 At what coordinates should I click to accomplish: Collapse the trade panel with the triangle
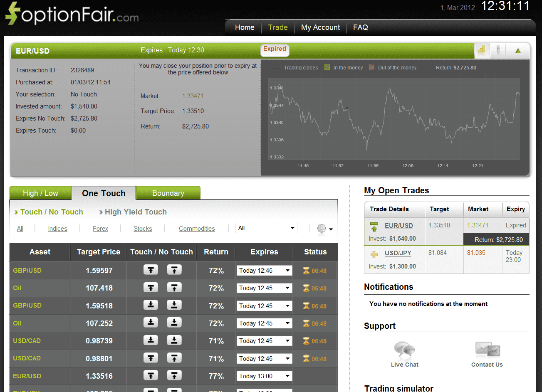pyautogui.click(x=518, y=50)
